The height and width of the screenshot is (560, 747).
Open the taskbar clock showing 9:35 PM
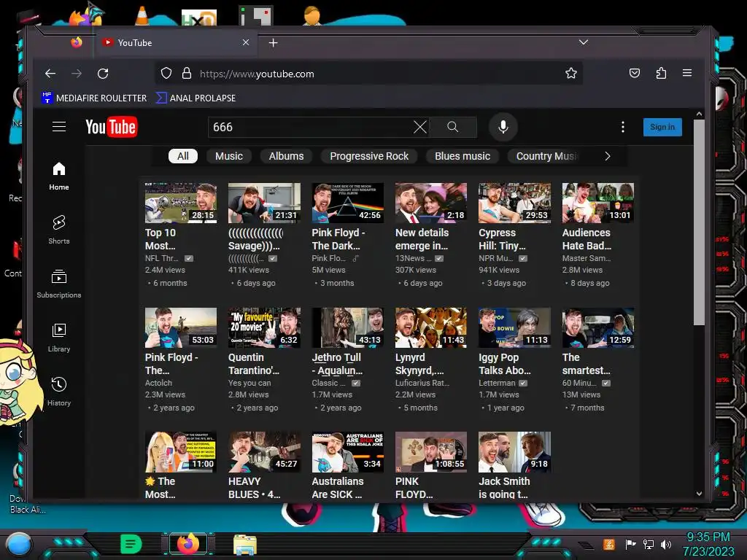[x=708, y=544]
